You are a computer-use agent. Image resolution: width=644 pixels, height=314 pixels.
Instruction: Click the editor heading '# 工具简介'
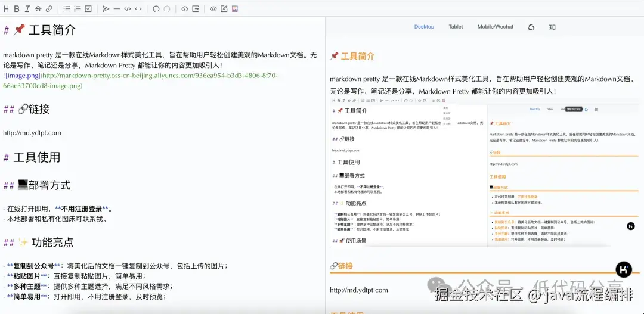[39, 30]
